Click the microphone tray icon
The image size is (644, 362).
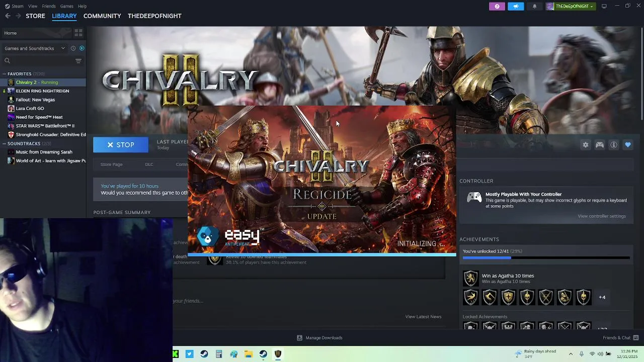click(x=582, y=354)
